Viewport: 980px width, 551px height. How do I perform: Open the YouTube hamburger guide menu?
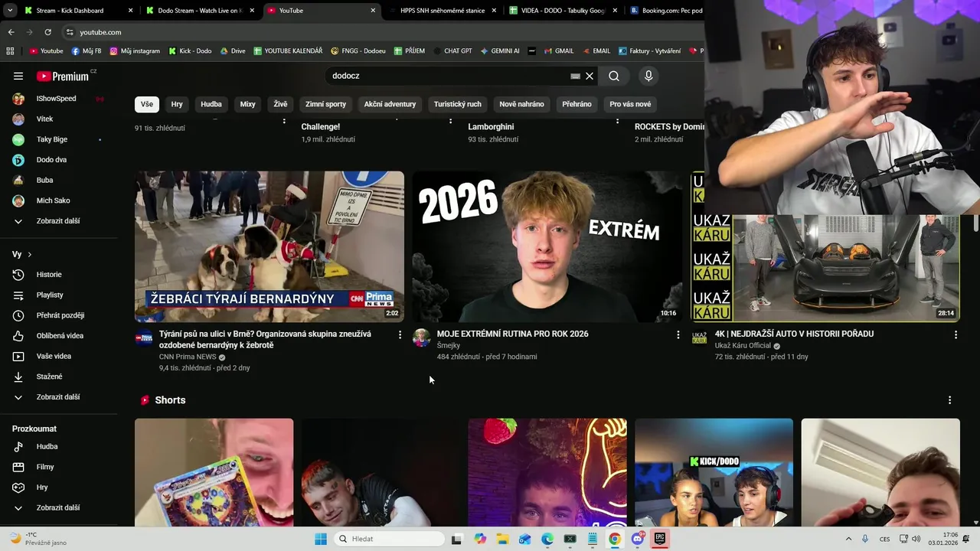tap(18, 76)
